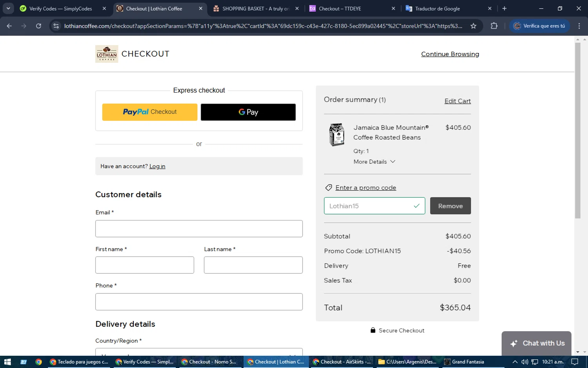The image size is (588, 368).
Task: Click the Jamaica Blue Mountain coffee thumbnail
Action: pyautogui.click(x=337, y=135)
